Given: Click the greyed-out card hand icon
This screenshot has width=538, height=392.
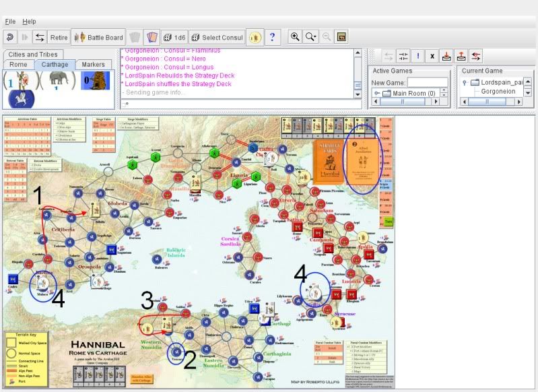Looking at the screenshot, I should (x=135, y=37).
